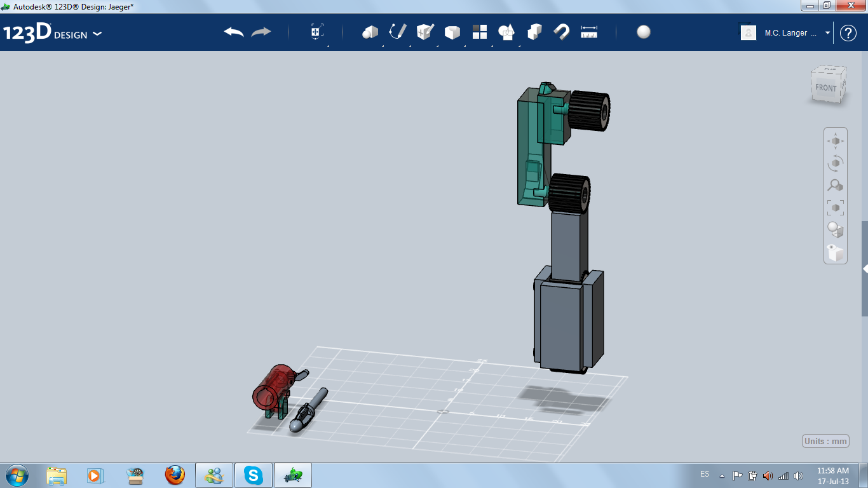
Task: Launch Firefox from the taskbar
Action: 174,475
